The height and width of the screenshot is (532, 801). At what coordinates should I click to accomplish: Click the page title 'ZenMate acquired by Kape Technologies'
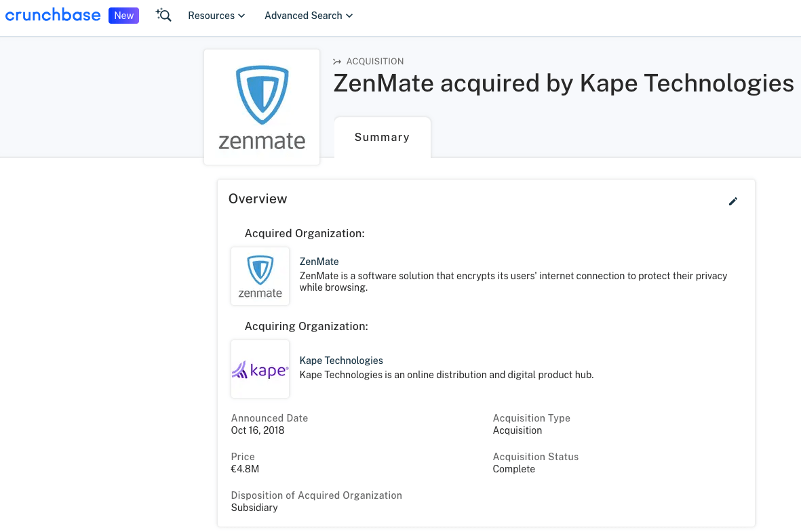[564, 83]
